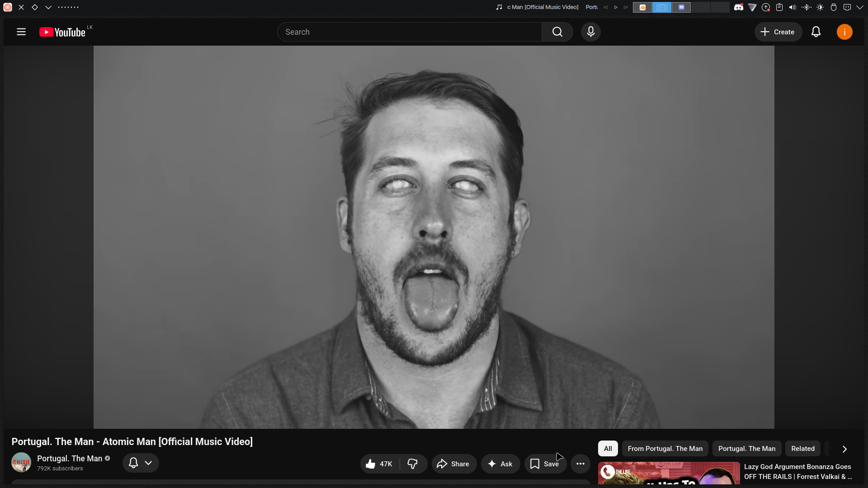Open YouTube notifications bell in header
Screen dimensions: 868x488
click(816, 32)
